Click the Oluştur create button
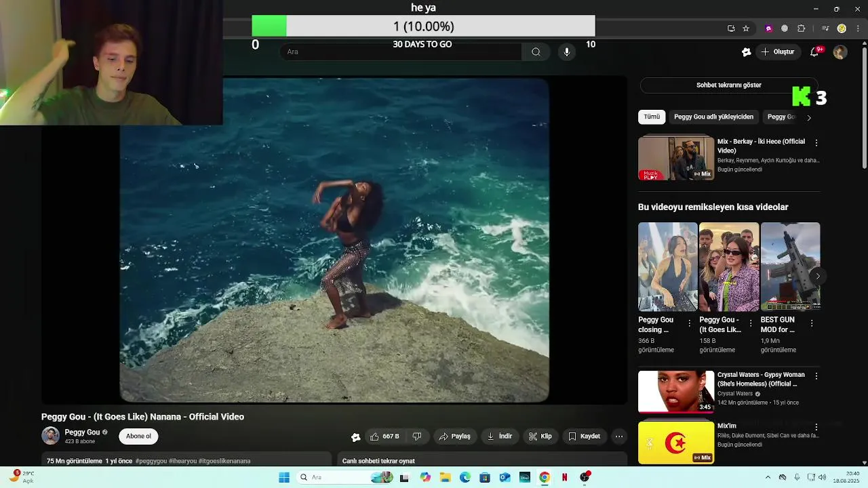The image size is (868, 488). point(777,52)
